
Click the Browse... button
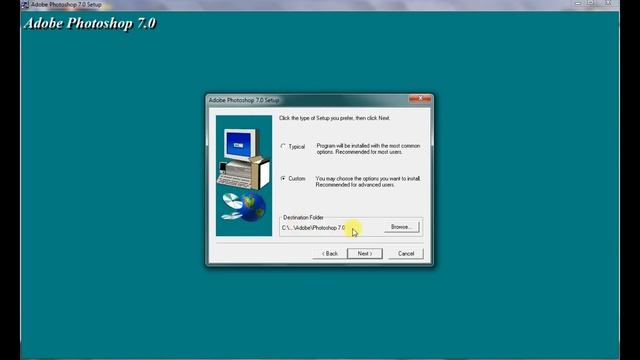[x=401, y=227]
